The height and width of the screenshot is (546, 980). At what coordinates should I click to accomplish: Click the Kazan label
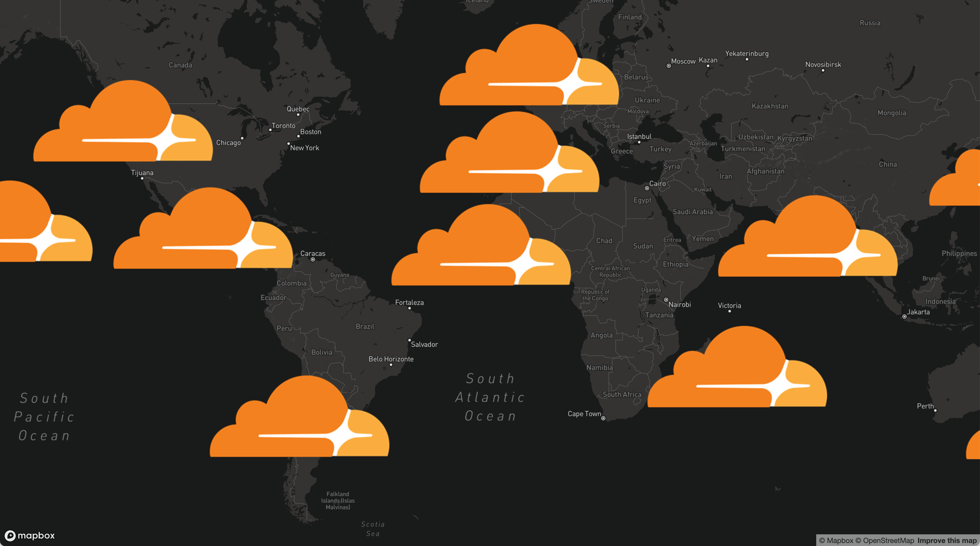(708, 60)
